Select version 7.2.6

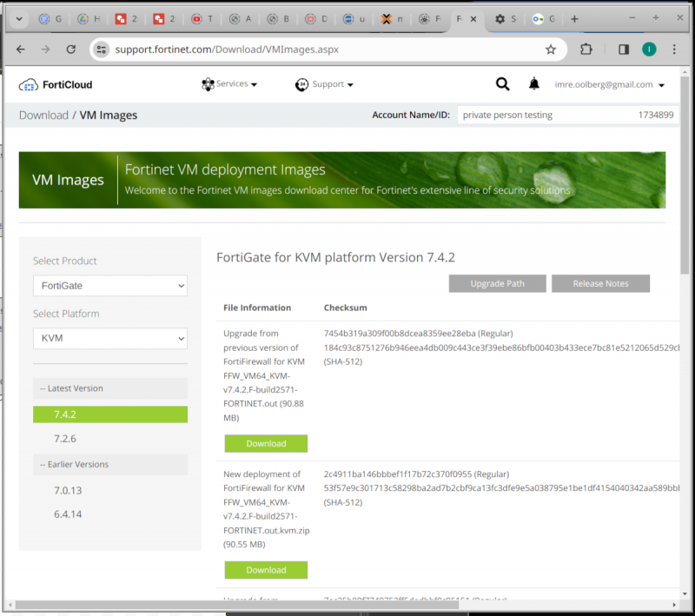[x=65, y=439]
